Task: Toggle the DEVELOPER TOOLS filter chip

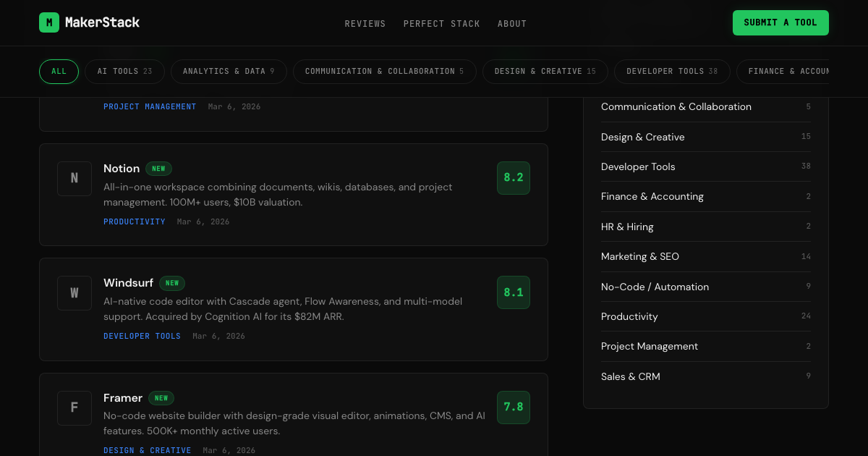Action: (672, 71)
